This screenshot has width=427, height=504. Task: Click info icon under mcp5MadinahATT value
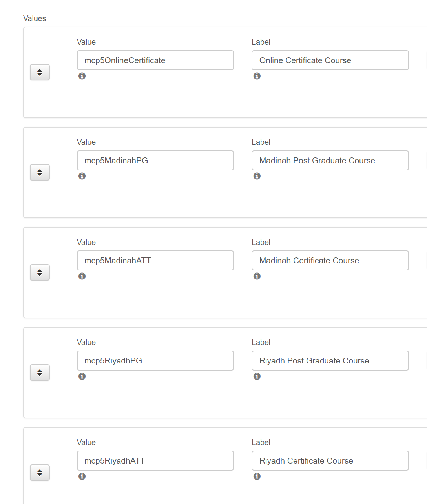[82, 276]
